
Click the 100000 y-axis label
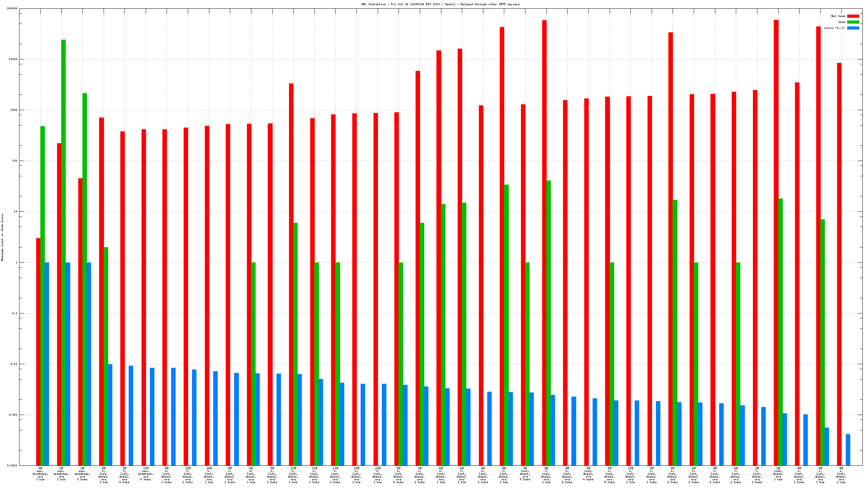point(12,9)
